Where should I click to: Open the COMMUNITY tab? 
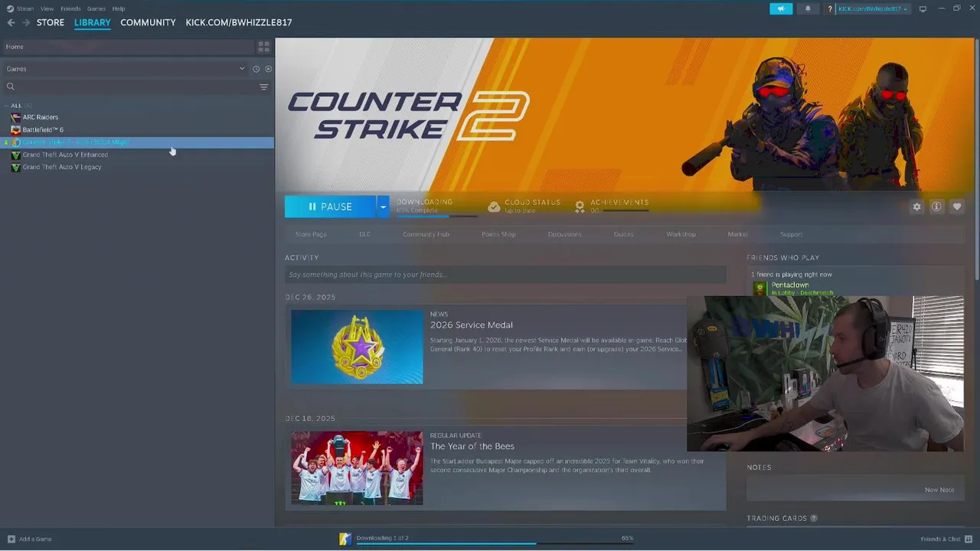[148, 22]
